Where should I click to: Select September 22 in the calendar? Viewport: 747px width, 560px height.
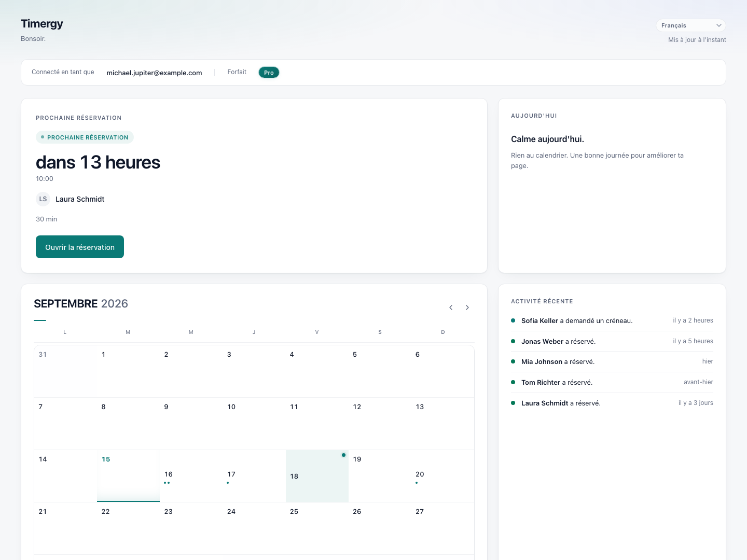point(128,528)
